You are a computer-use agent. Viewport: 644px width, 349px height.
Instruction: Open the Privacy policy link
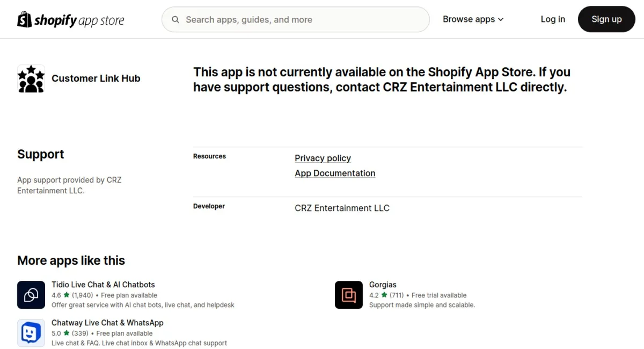(323, 158)
